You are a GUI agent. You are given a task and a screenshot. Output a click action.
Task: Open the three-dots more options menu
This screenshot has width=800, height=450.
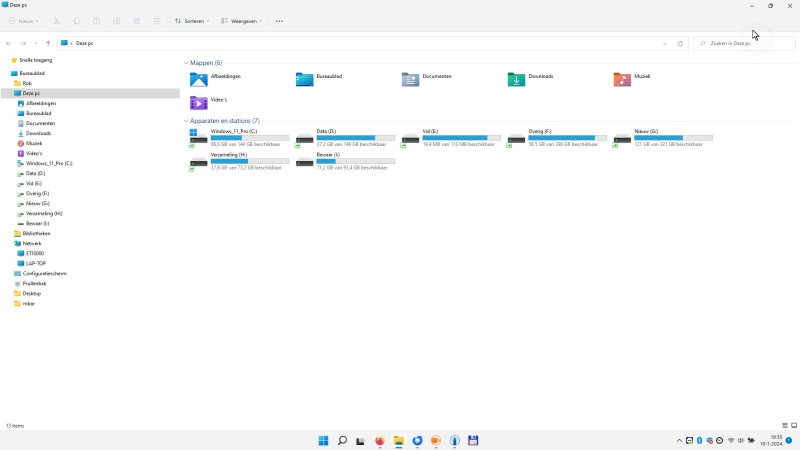point(279,20)
